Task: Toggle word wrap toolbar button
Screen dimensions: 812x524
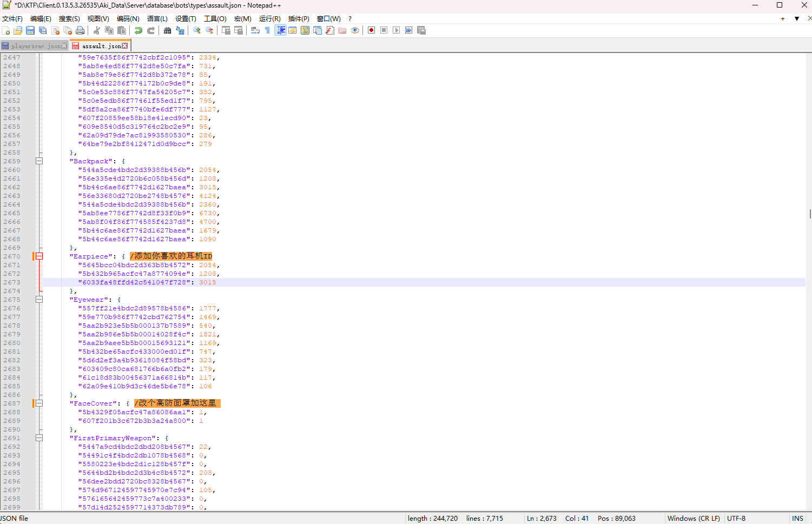Action: click(x=255, y=30)
